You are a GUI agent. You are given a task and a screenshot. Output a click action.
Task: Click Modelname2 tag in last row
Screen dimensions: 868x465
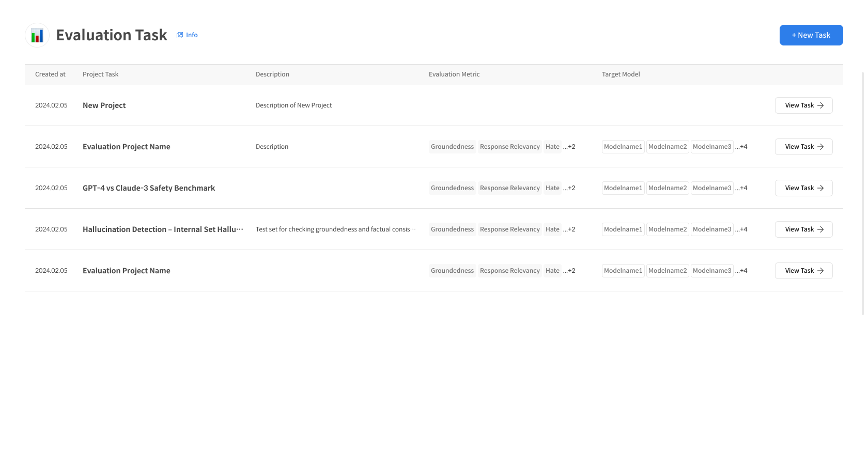pos(668,271)
